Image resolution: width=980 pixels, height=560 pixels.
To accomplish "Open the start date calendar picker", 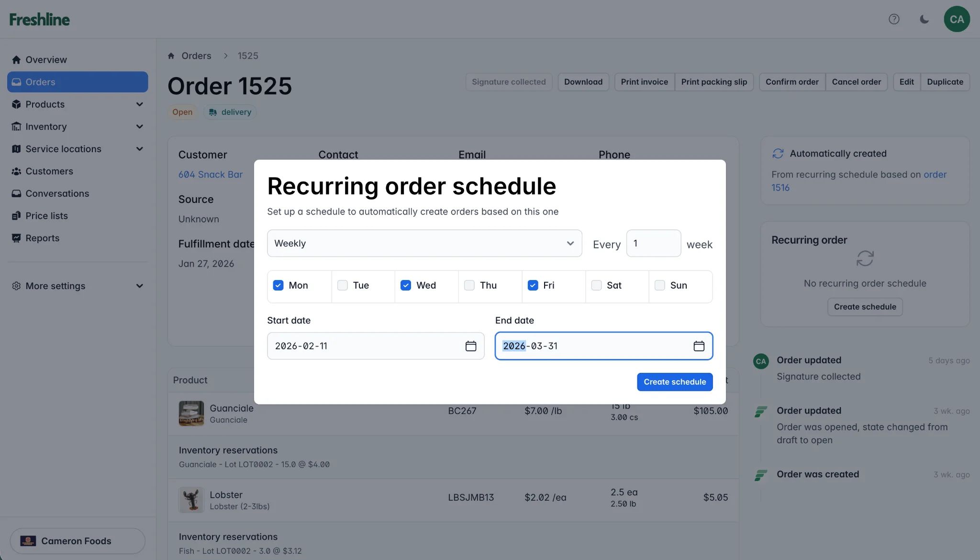I will click(470, 346).
